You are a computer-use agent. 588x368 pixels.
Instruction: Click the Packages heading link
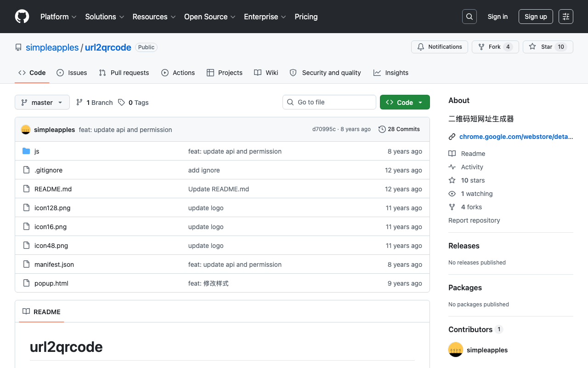pos(465,287)
